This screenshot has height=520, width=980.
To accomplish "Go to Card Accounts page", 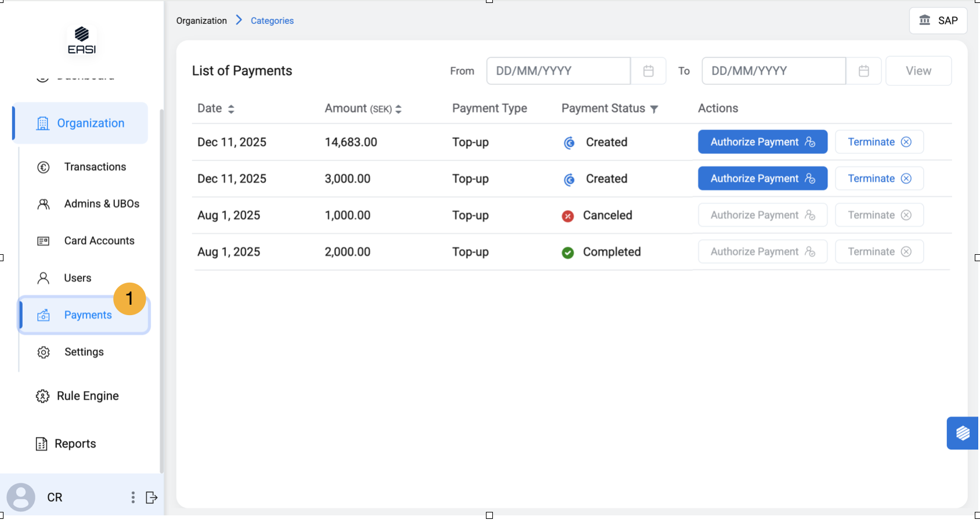I will 99,241.
